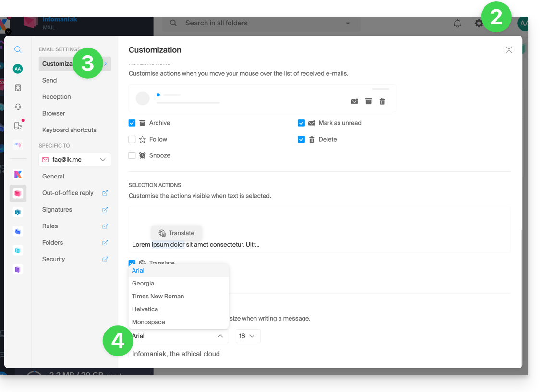Click the Search in all folders field
The height and width of the screenshot is (392, 545).
click(x=261, y=23)
